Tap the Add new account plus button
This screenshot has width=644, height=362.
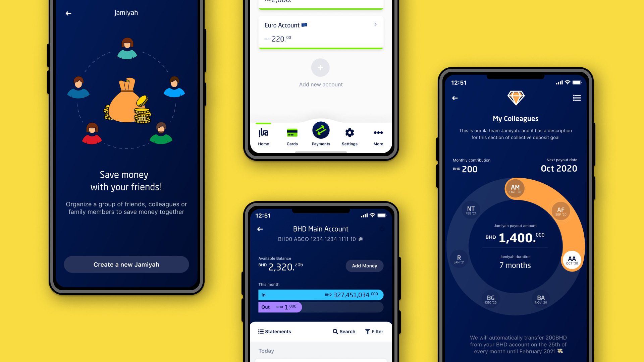[320, 67]
